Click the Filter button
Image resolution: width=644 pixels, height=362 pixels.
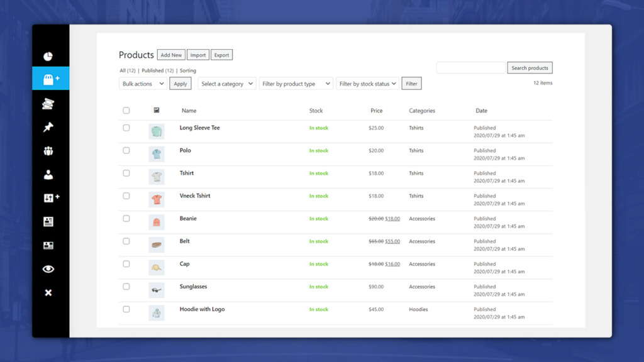pyautogui.click(x=411, y=84)
